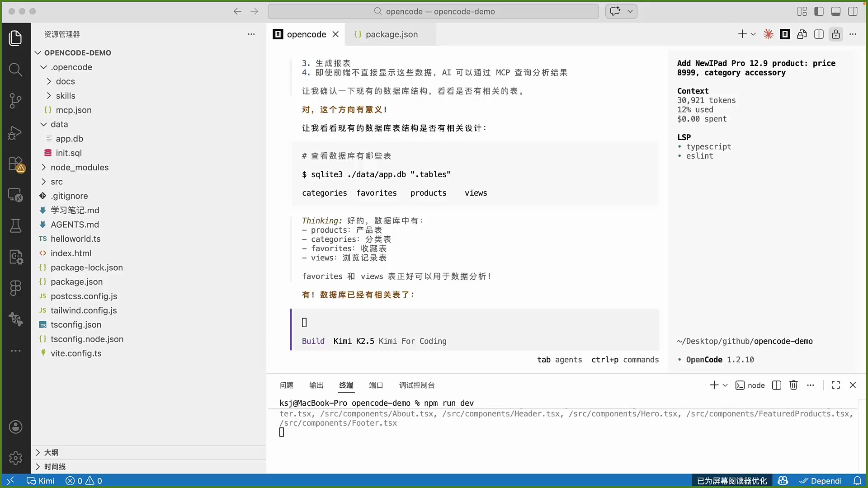
Task: Open notifications bell in status bar
Action: point(857,481)
